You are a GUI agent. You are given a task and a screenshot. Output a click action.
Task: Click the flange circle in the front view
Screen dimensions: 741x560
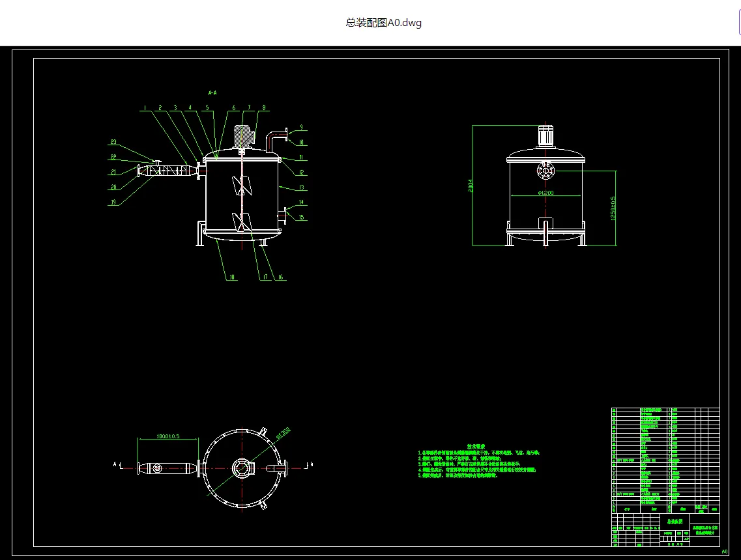pyautogui.click(x=545, y=170)
